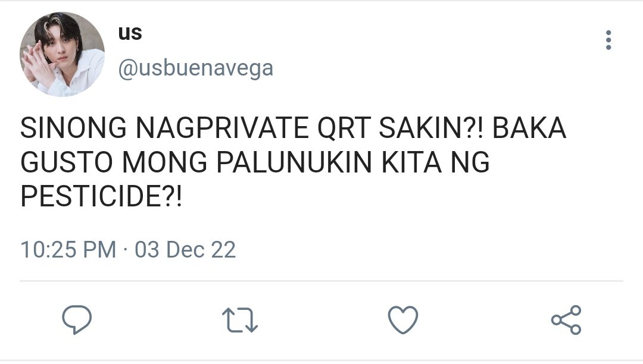This screenshot has width=643, height=364.
Task: Click the dot separator between time and date
Action: pyautogui.click(x=126, y=250)
